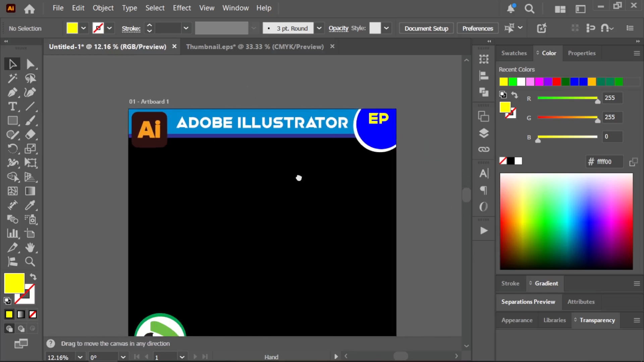Open the rotation angle dropdown

123,357
